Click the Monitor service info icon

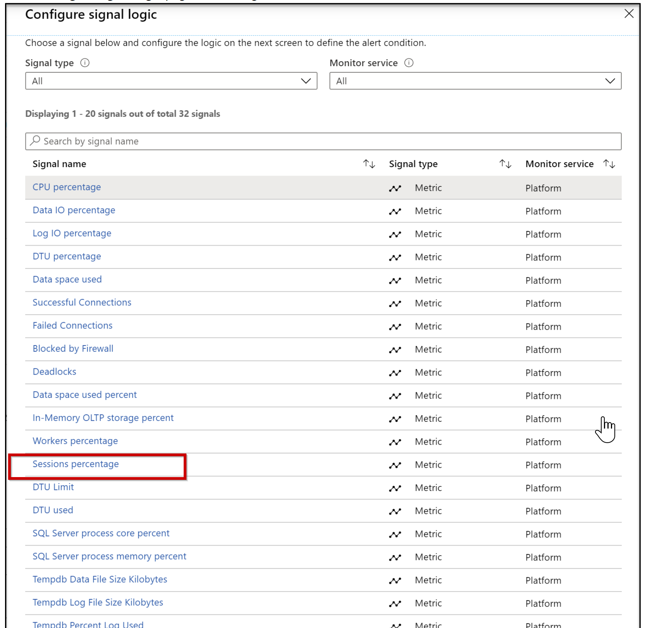pyautogui.click(x=409, y=63)
